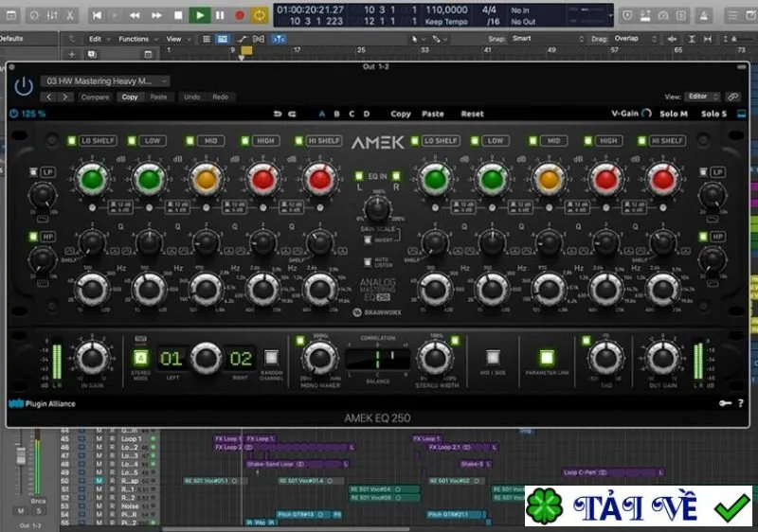Open the question mark help icon
The height and width of the screenshot is (532, 758).
pyautogui.click(x=741, y=403)
